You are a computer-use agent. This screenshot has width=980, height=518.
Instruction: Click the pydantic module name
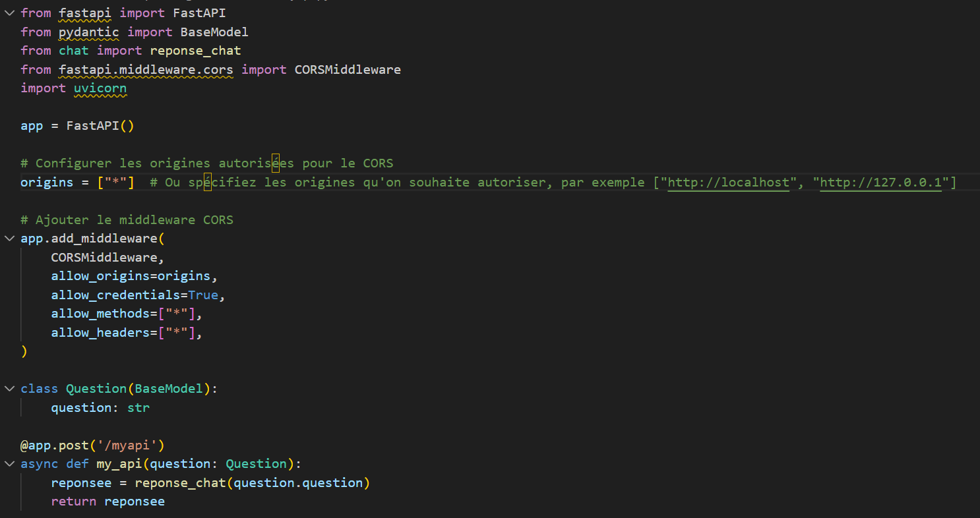(88, 32)
